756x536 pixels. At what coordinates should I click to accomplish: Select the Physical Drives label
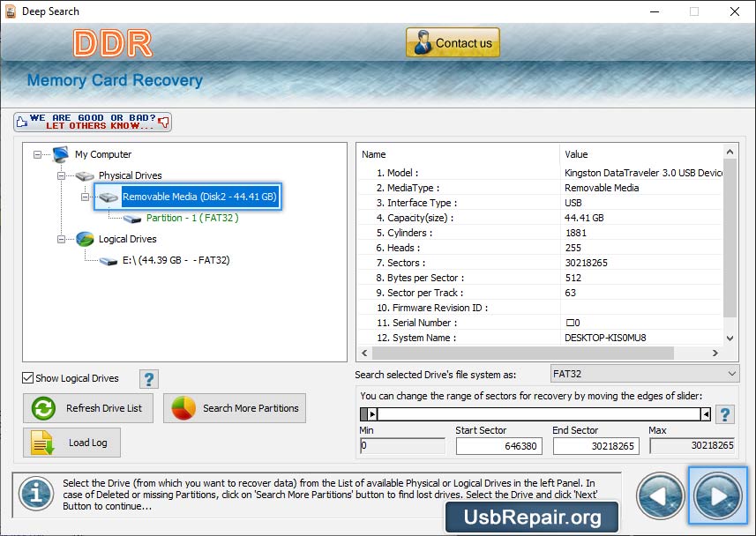131,175
